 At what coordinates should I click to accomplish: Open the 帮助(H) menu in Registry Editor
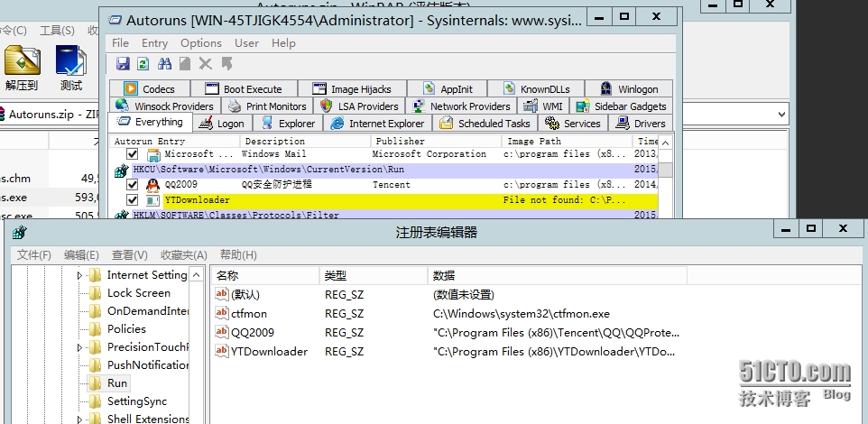point(238,255)
